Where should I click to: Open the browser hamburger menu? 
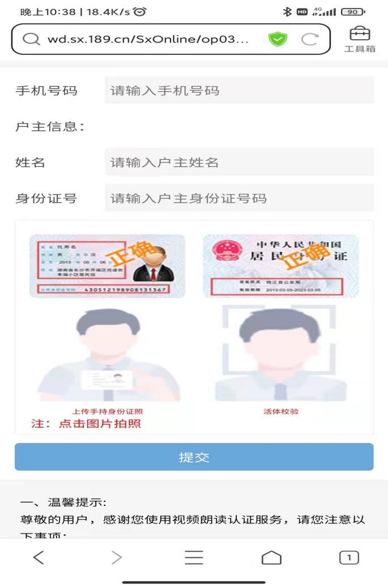tap(194, 557)
